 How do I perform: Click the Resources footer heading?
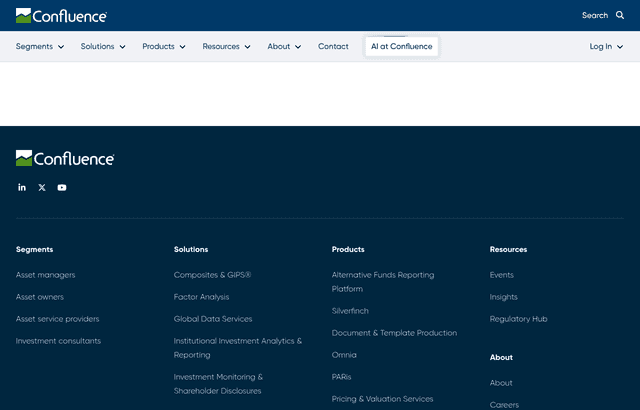508,249
